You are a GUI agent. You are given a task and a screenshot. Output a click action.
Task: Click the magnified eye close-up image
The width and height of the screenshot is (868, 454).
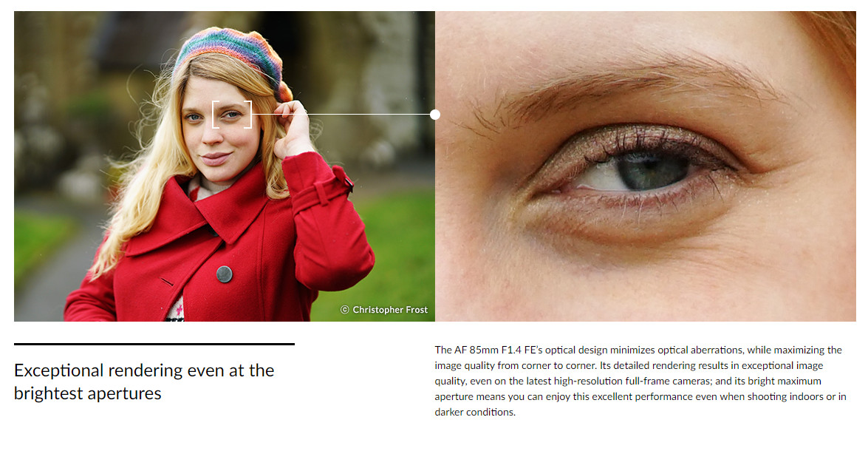646,166
